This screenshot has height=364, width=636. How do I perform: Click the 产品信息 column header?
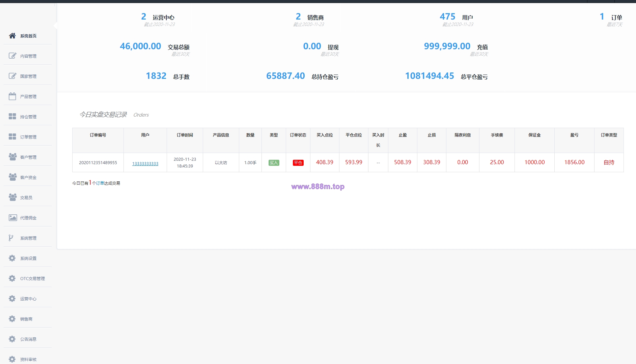click(221, 135)
